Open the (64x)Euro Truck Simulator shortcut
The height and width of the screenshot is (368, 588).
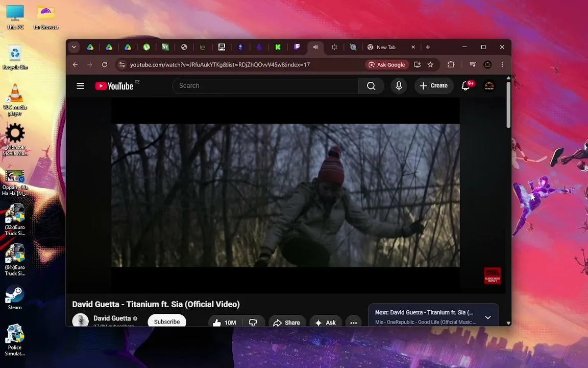(x=15, y=260)
